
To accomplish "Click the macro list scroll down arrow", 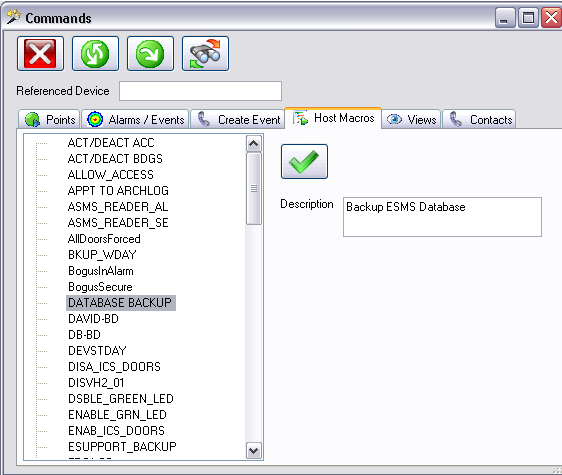I will (254, 451).
